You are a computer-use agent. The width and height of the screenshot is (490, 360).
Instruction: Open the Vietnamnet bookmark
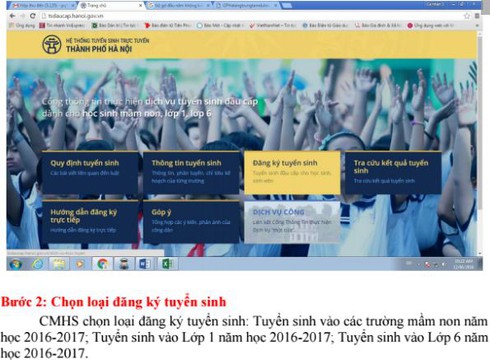point(273,25)
